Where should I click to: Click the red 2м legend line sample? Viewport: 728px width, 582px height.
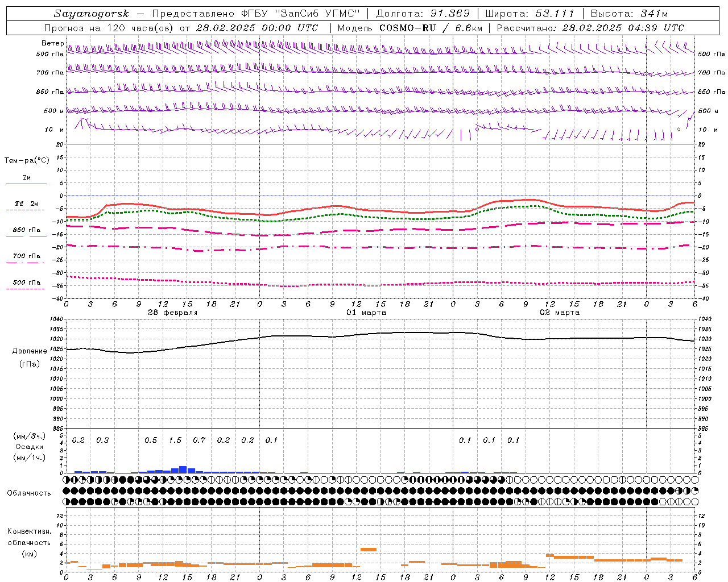click(x=27, y=184)
